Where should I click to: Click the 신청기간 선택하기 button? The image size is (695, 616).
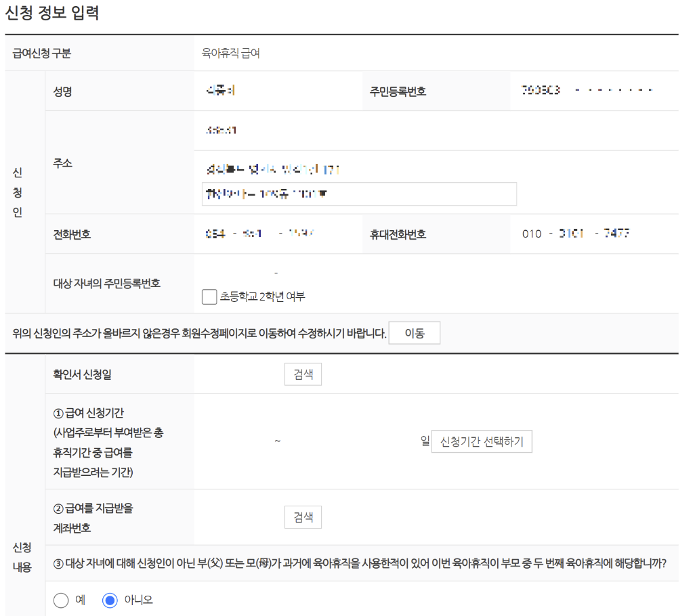tap(482, 441)
